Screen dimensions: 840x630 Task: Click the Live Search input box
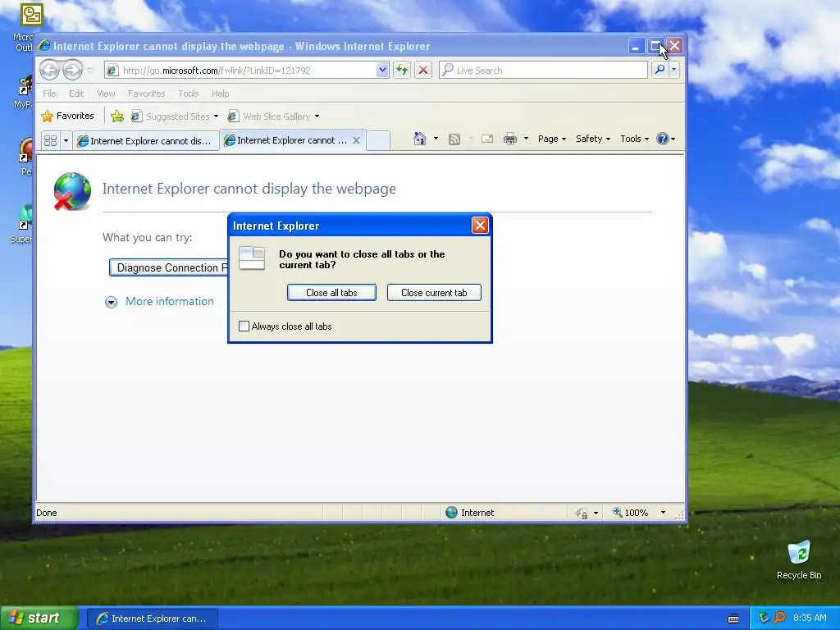tap(543, 71)
